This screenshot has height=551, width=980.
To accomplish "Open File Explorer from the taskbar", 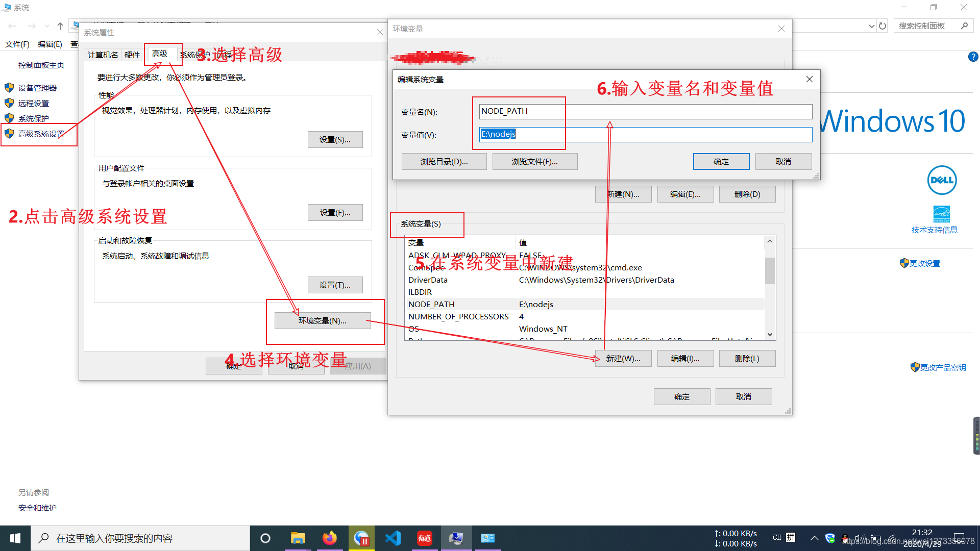I will pos(298,538).
